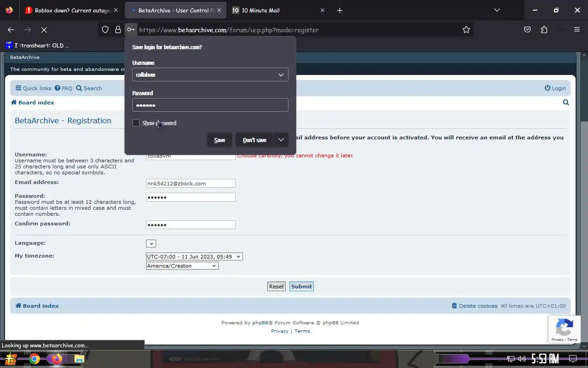588x368 pixels.
Task: Click the Firefox taskbar icon
Action: pos(57,359)
